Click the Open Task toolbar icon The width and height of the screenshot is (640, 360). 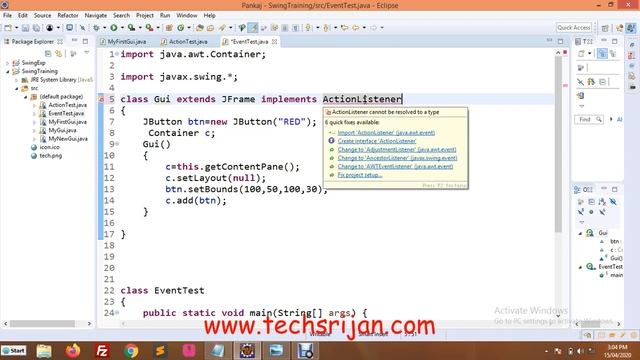[x=211, y=28]
